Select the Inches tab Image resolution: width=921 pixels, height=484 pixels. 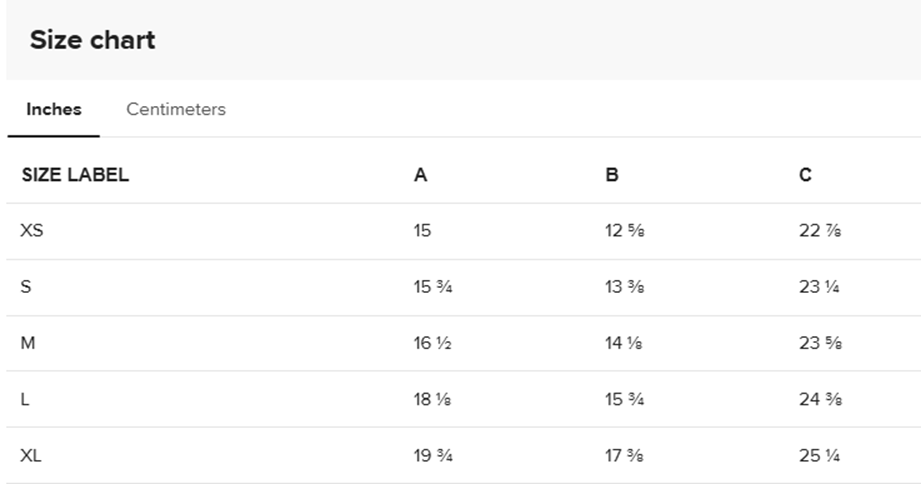point(54,110)
